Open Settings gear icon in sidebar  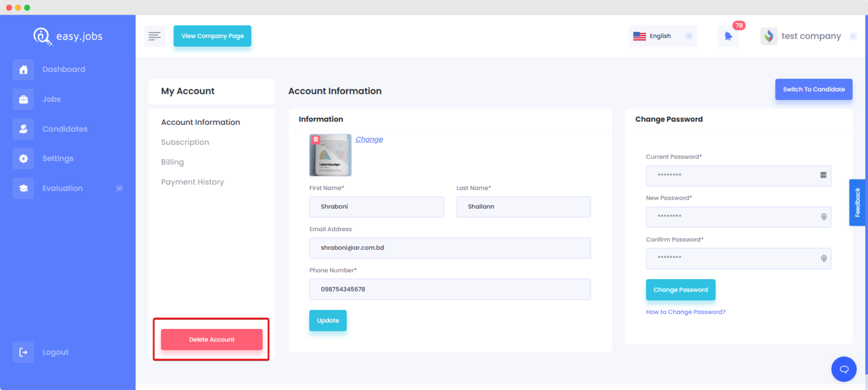point(23,158)
